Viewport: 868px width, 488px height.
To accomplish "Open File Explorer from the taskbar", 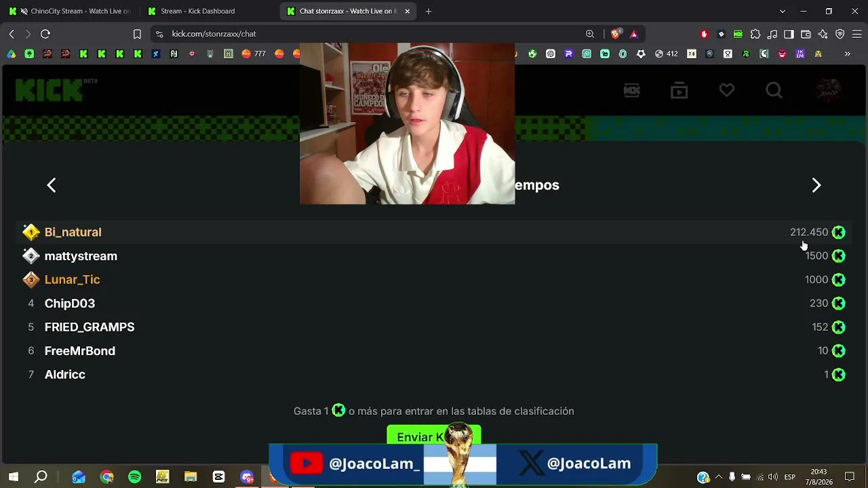I will pos(191,477).
